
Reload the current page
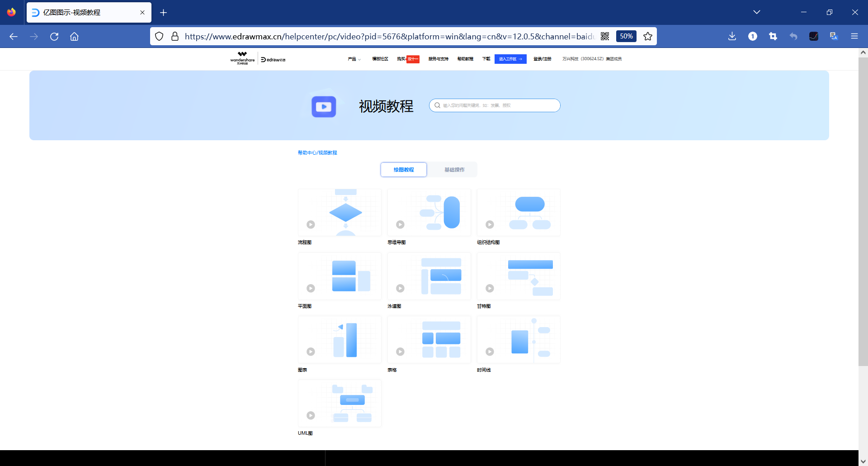click(54, 37)
